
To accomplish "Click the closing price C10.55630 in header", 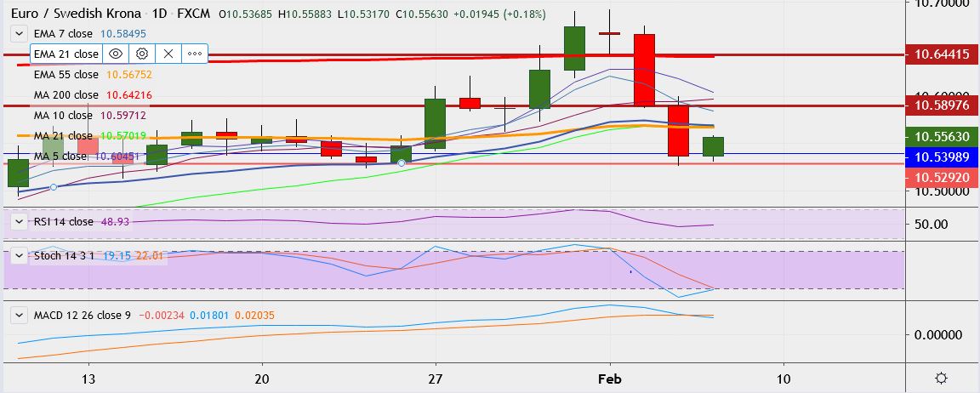I will coord(422,13).
